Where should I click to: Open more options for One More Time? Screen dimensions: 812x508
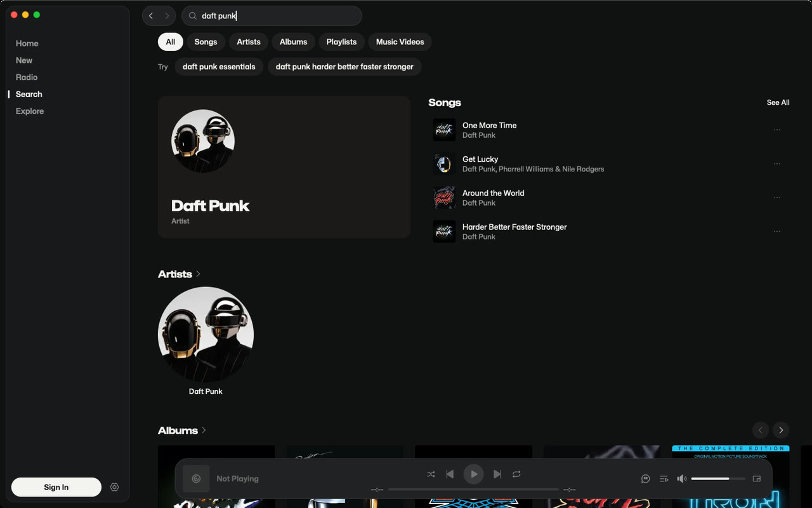[776, 130]
